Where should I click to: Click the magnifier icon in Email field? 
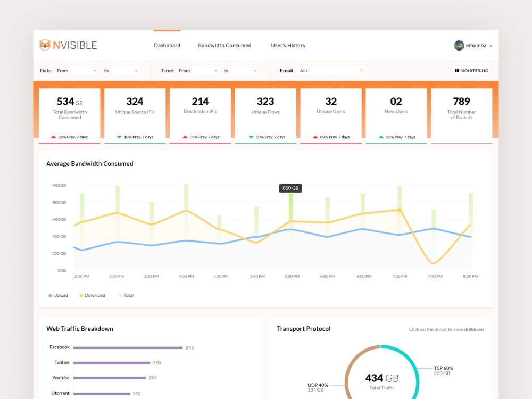[362, 71]
